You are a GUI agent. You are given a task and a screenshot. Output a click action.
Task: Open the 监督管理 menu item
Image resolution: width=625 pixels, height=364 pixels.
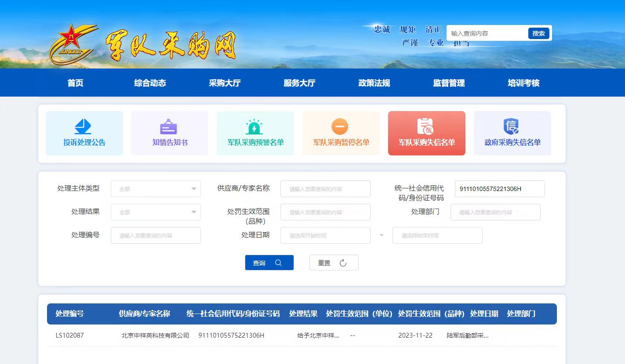tap(449, 83)
